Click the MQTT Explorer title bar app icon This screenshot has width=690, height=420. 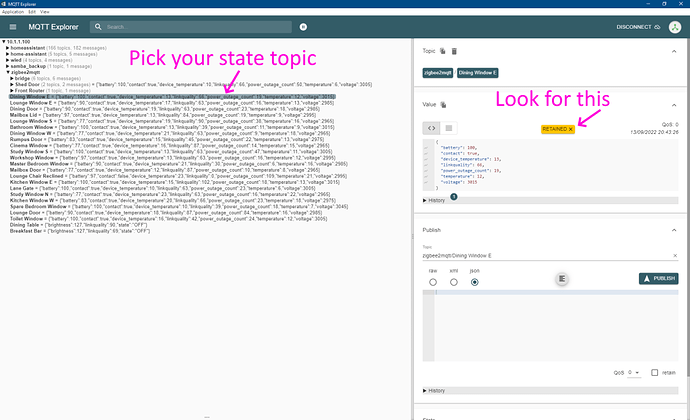4,4
